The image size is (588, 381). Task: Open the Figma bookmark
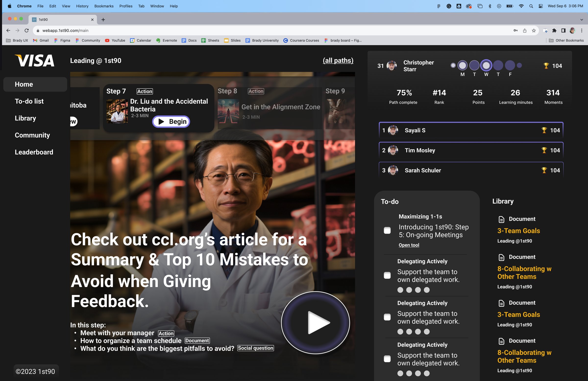pos(62,40)
